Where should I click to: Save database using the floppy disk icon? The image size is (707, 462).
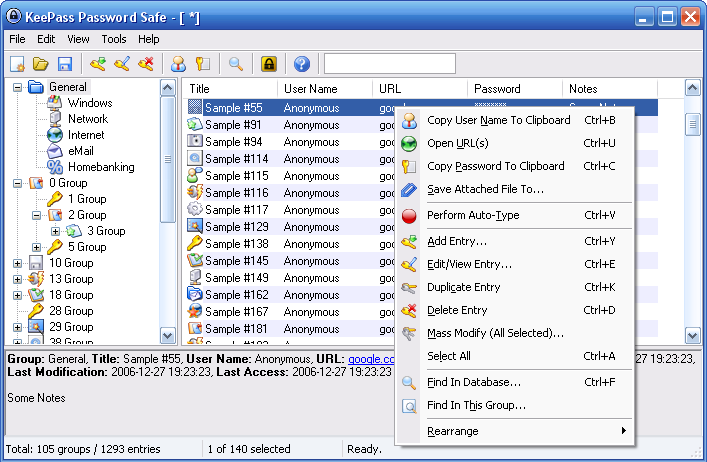[64, 64]
